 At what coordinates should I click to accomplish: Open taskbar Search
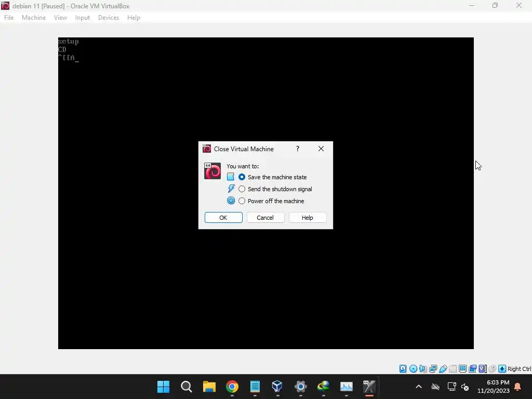point(187,387)
